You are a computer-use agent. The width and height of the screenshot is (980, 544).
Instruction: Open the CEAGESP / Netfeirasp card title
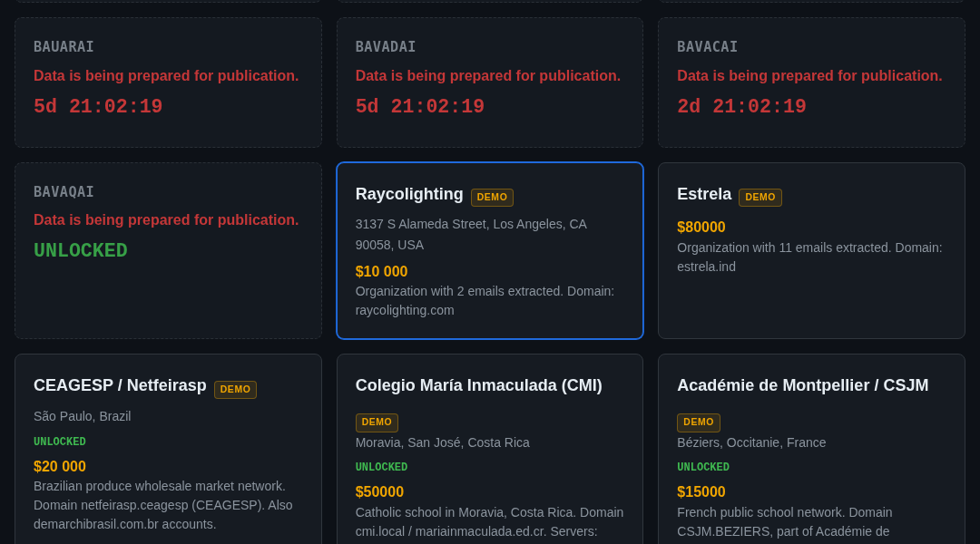120,385
